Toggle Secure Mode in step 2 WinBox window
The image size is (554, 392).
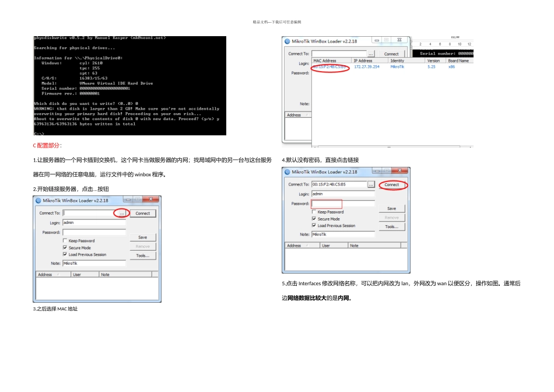pyautogui.click(x=65, y=248)
